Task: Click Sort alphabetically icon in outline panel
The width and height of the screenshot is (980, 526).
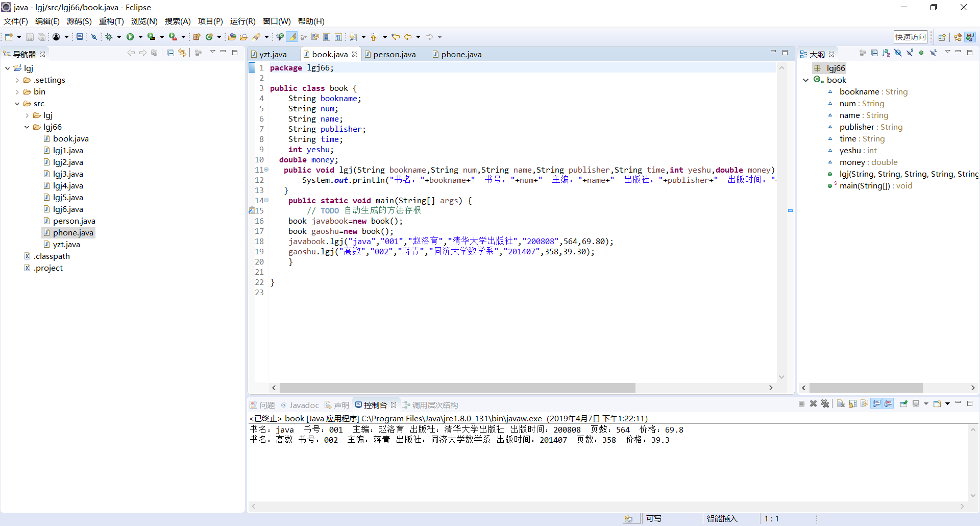Action: (886, 53)
